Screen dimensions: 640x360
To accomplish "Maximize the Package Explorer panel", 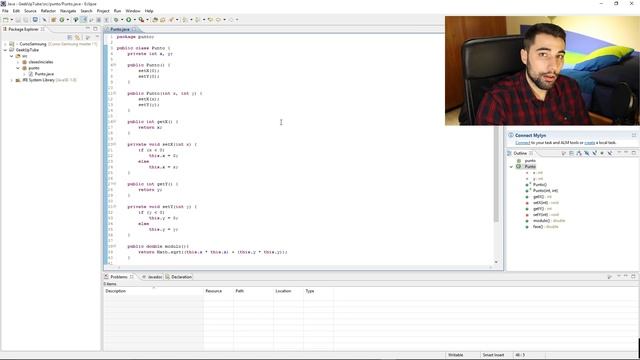I will (96, 29).
